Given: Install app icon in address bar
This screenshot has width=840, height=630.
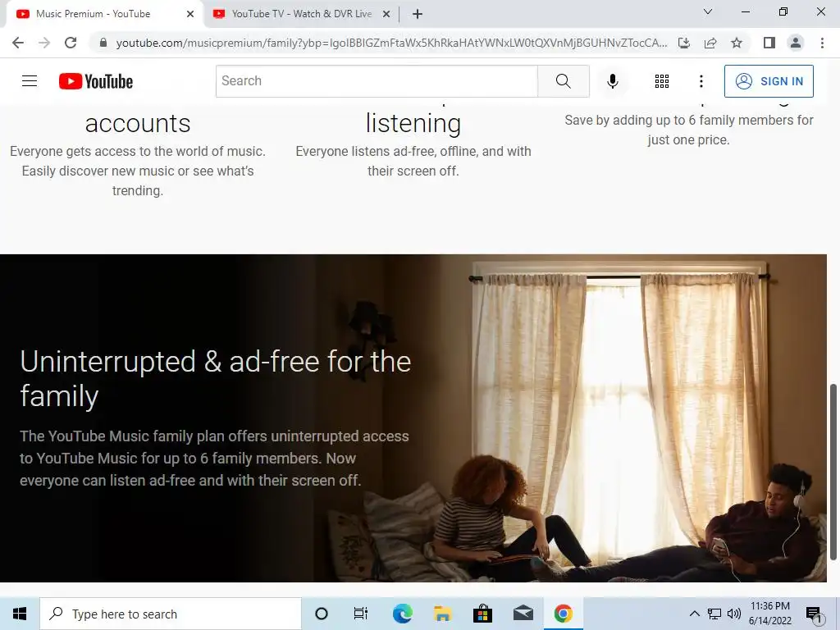Looking at the screenshot, I should (x=684, y=43).
